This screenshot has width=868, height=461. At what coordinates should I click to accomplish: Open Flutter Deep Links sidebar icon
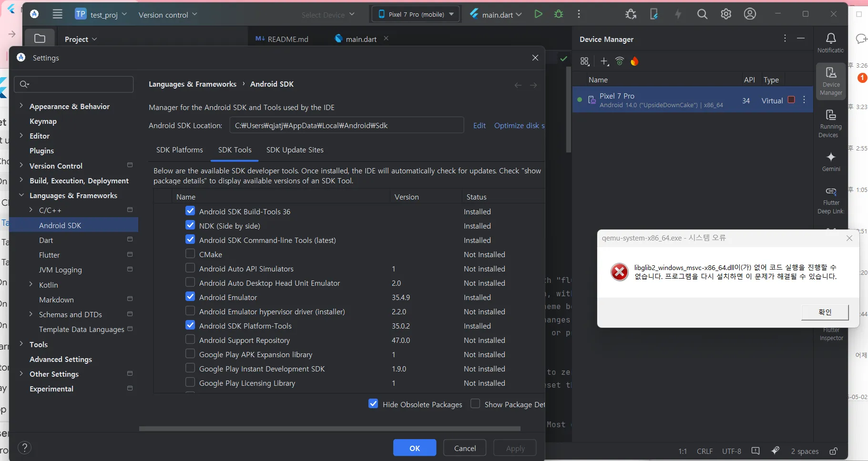831,200
